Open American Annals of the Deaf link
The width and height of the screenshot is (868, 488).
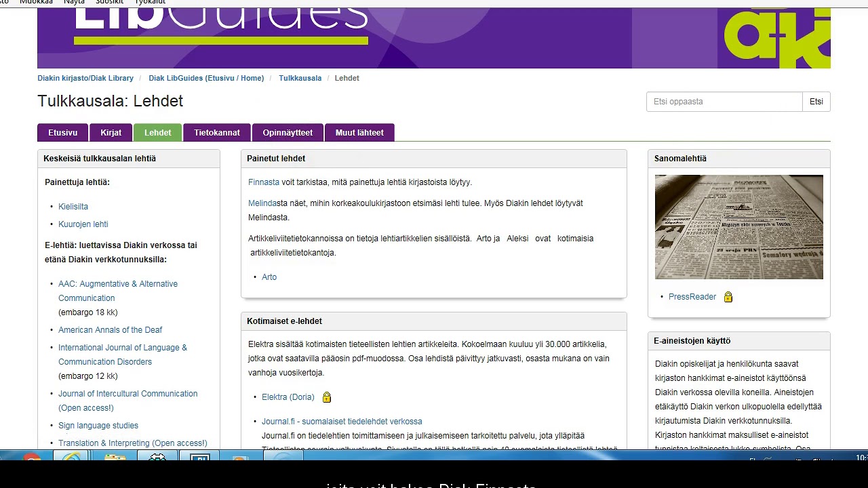click(x=111, y=330)
